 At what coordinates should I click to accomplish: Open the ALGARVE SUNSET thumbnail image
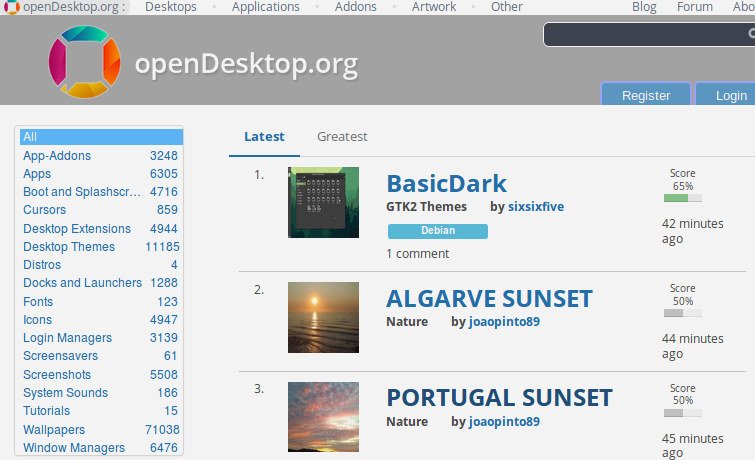tap(323, 317)
